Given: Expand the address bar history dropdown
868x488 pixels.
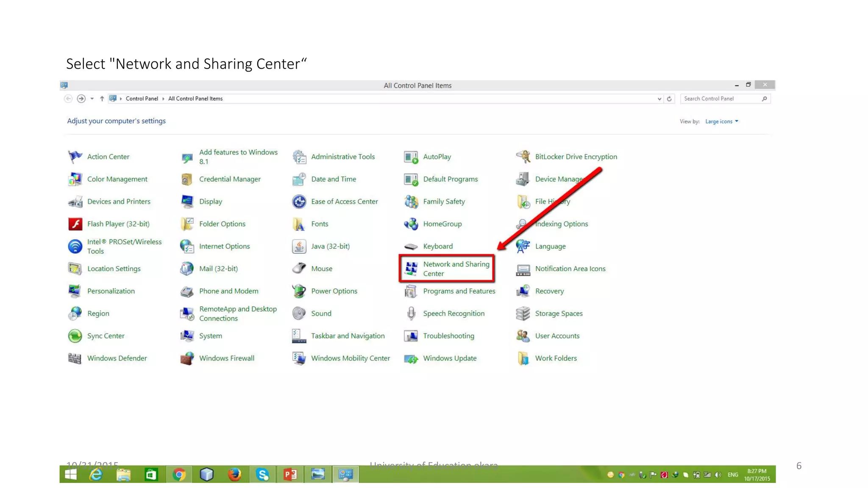Looking at the screenshot, I should click(659, 99).
